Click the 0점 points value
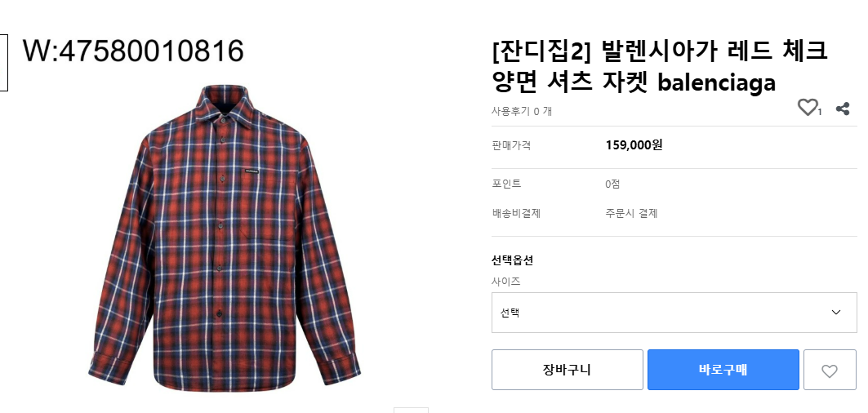 click(x=612, y=184)
